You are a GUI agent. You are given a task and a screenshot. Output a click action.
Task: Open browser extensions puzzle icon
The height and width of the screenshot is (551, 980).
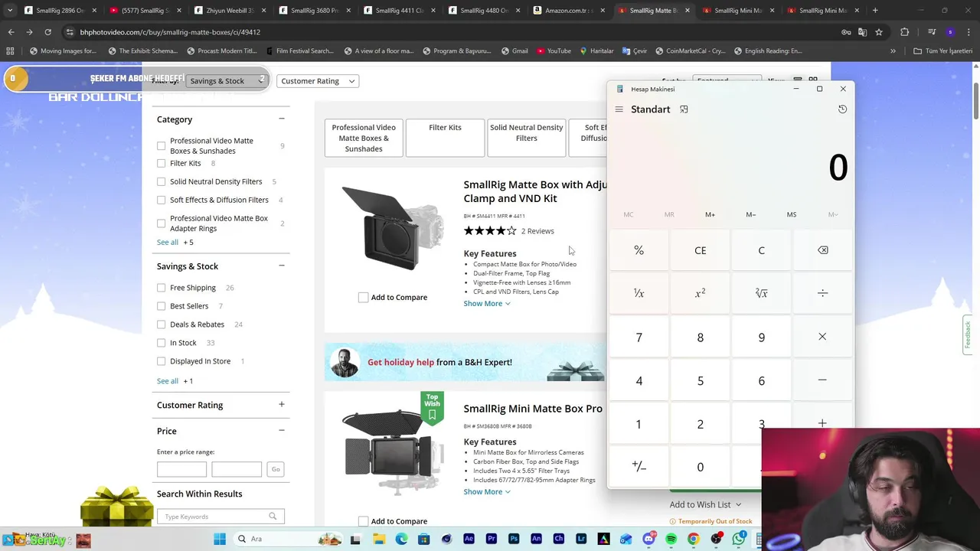pyautogui.click(x=904, y=32)
